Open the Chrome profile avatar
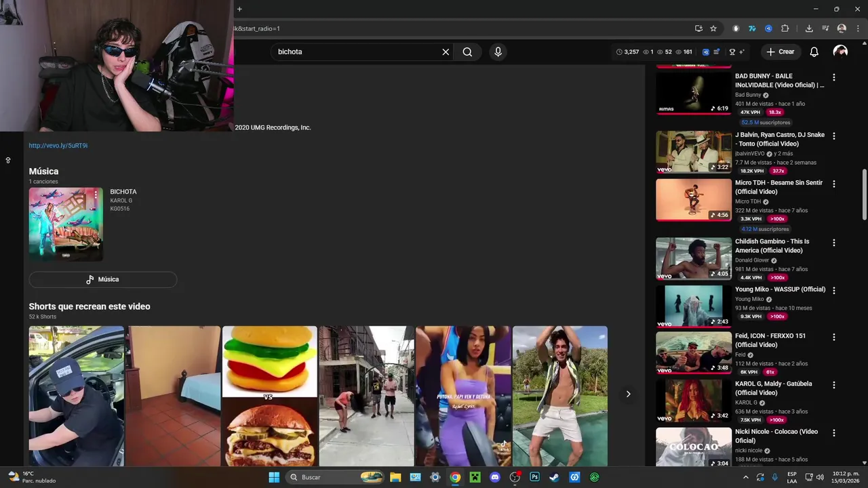Image resolution: width=868 pixels, height=488 pixels. click(x=842, y=28)
